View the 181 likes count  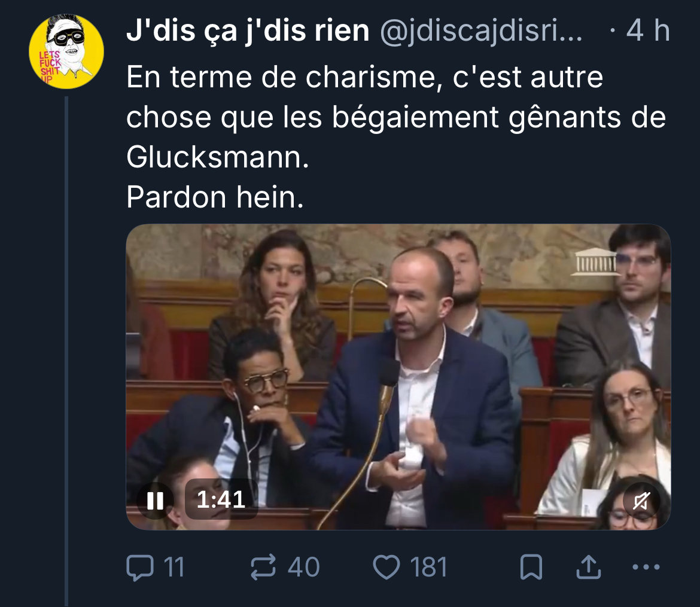click(428, 567)
